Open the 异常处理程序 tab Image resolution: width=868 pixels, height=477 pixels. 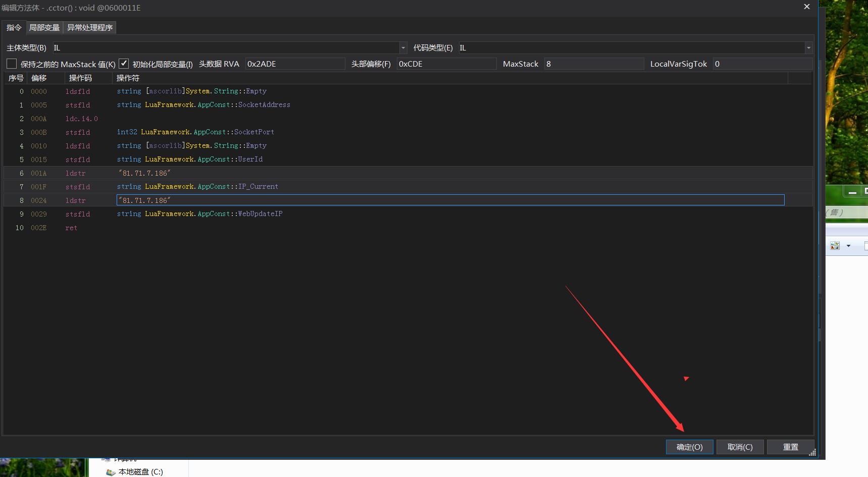[x=90, y=28]
